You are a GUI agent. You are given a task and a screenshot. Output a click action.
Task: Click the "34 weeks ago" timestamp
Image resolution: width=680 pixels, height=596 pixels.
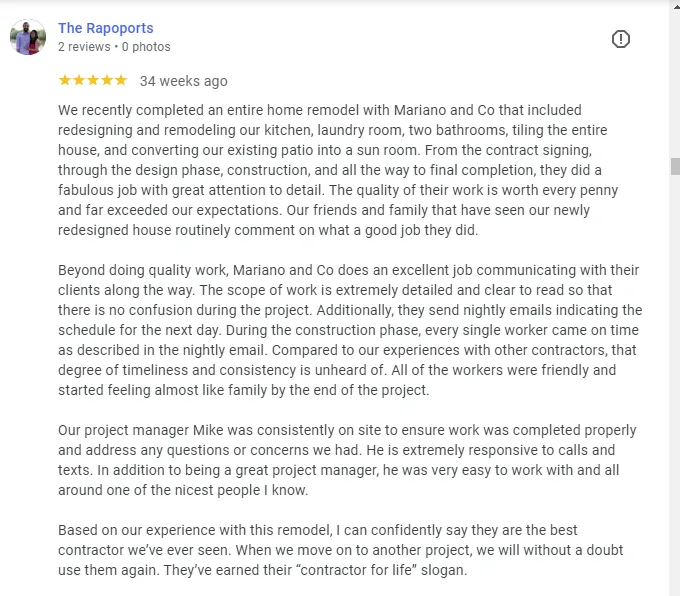tap(183, 81)
